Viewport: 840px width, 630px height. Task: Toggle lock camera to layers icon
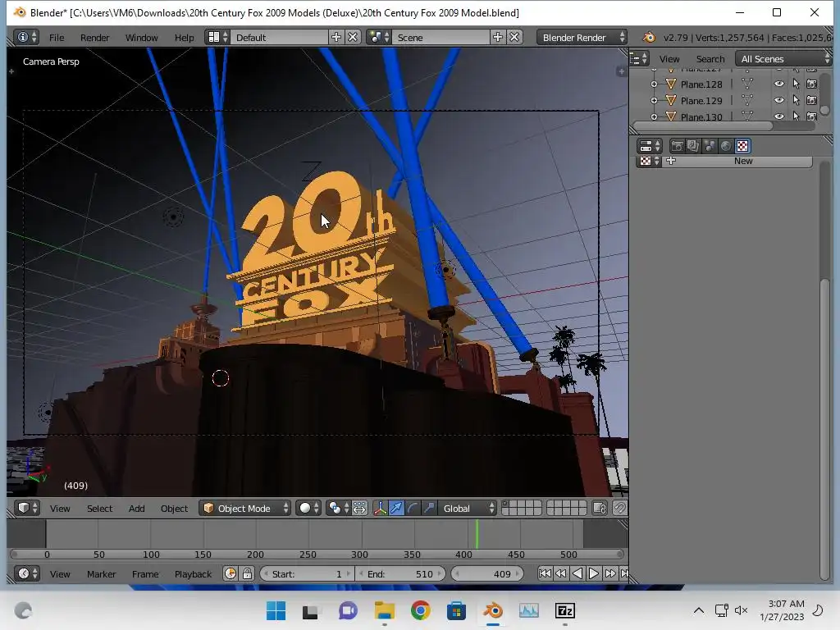point(600,508)
